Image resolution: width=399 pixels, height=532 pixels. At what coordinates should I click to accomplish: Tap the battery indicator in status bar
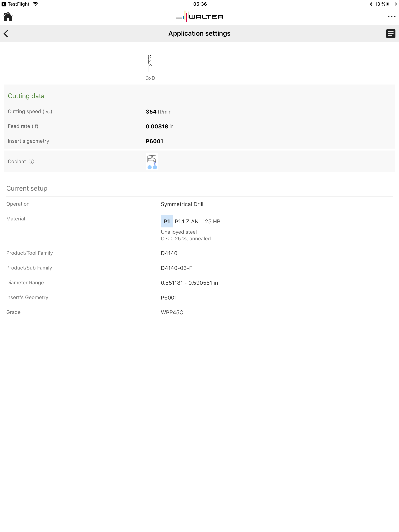tap(391, 4)
